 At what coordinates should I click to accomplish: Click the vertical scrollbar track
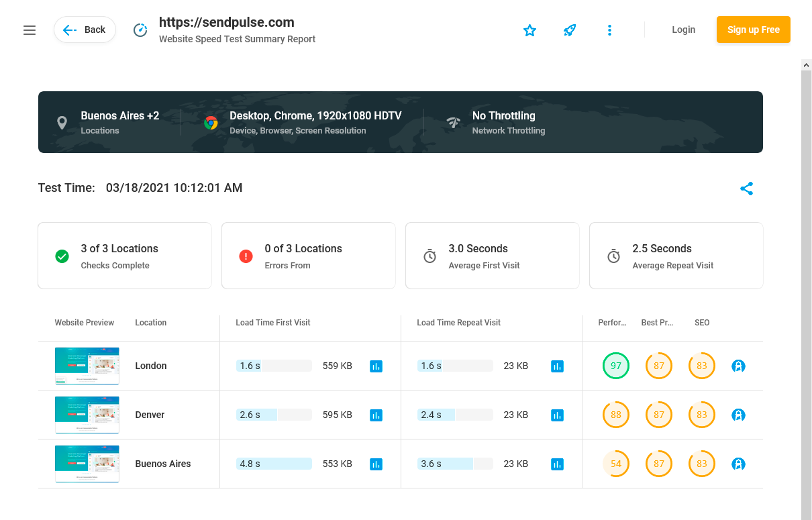tap(807, 295)
